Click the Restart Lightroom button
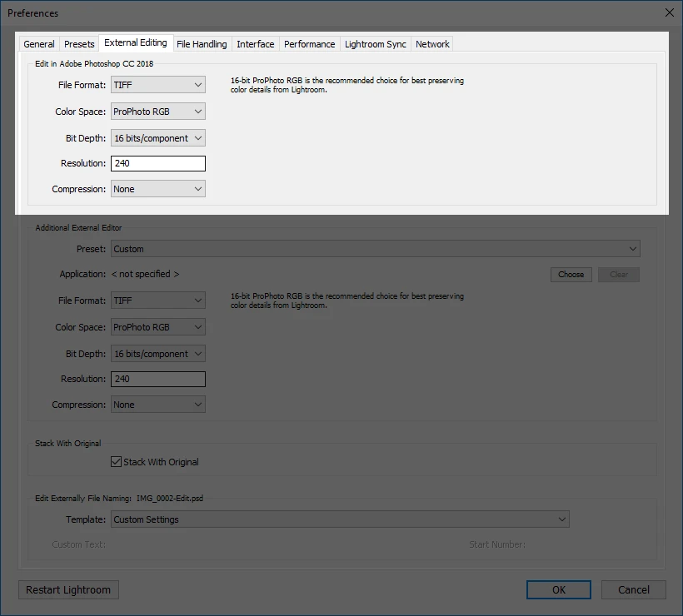Image resolution: width=683 pixels, height=616 pixels. tap(68, 590)
